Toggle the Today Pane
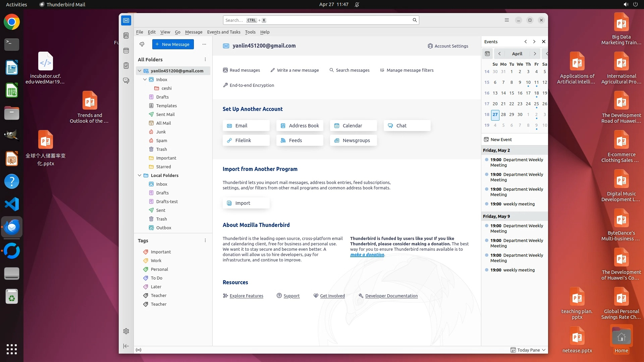This screenshot has width=644, height=362. [528, 350]
